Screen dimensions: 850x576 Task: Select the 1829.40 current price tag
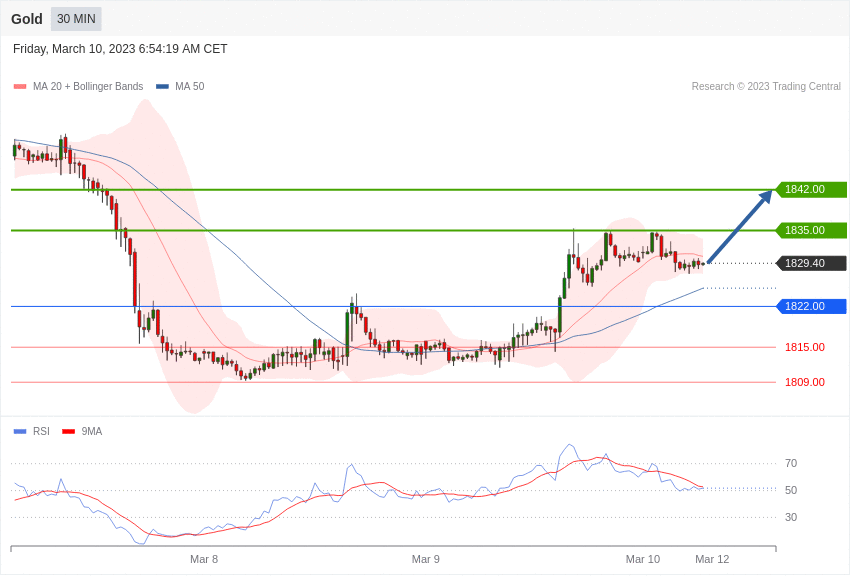(x=811, y=263)
